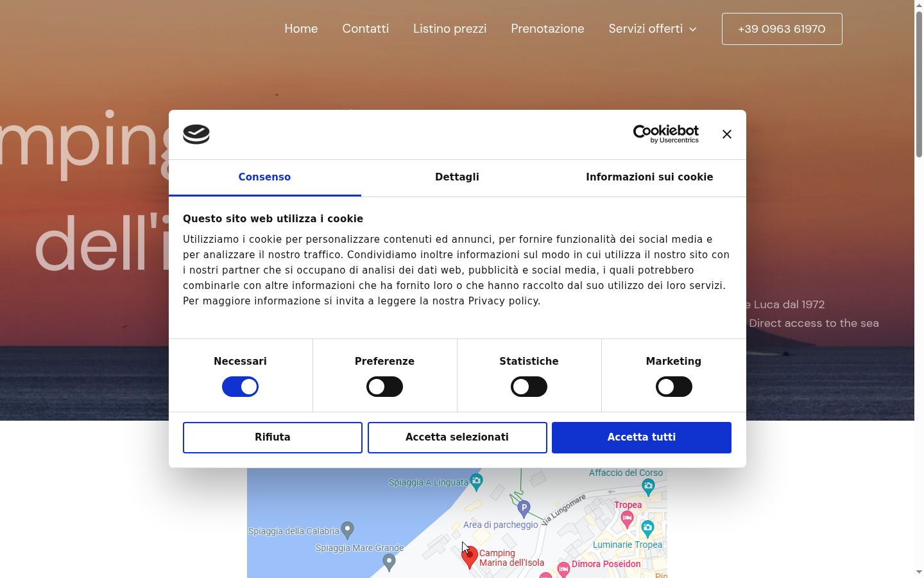The height and width of the screenshot is (578, 924).
Task: Turn on the Marketing cookie switch
Action: point(674,387)
